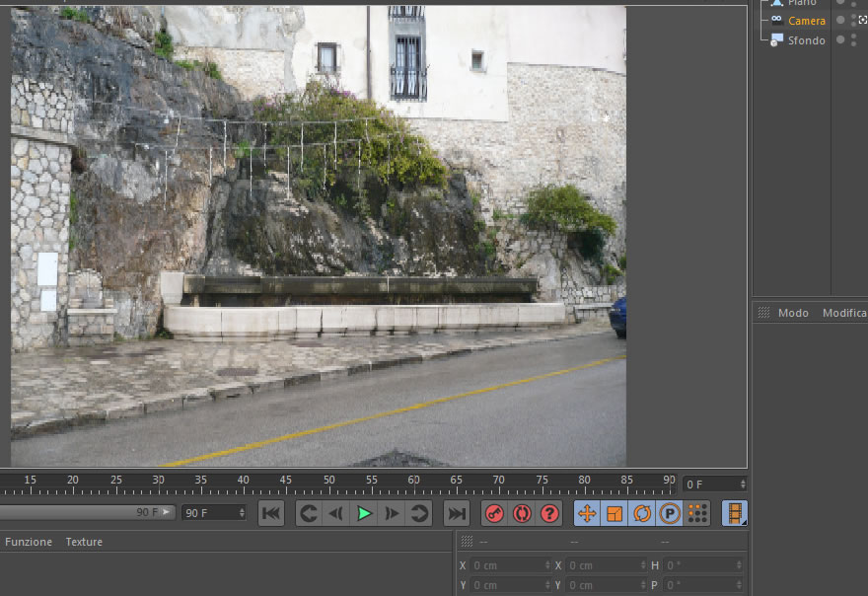Jump to the start of the animation

tap(271, 513)
